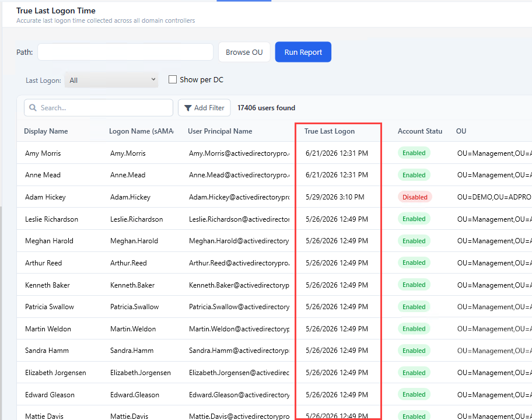Screen dimensions: 532x420
Task: Click the funnel filter icon
Action: tap(188, 108)
